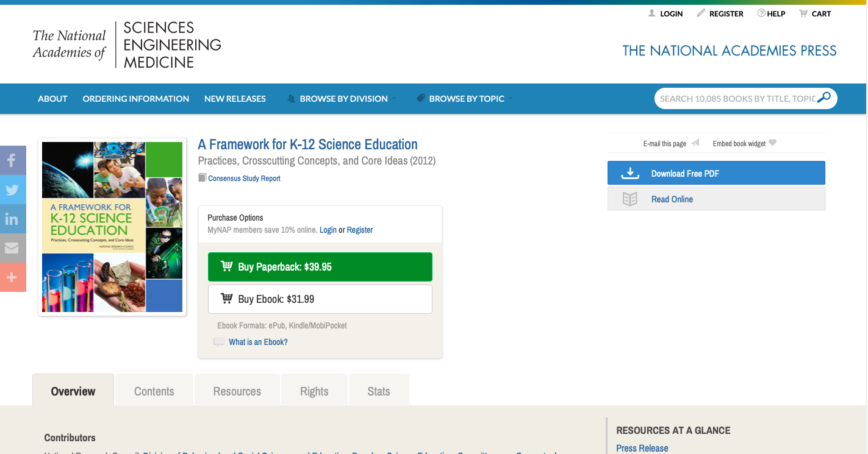Focus the book search input field
This screenshot has height=454, width=868.
coord(736,99)
